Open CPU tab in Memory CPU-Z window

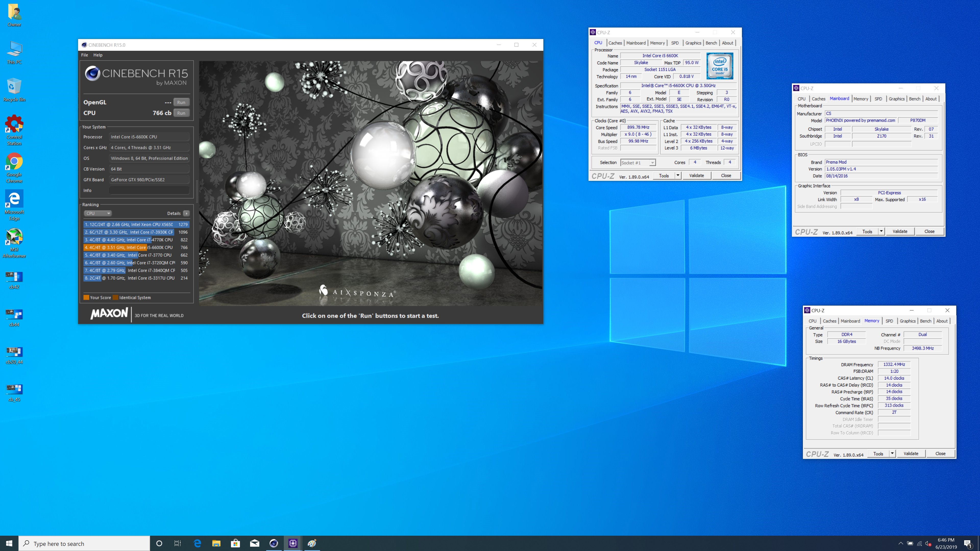pyautogui.click(x=813, y=321)
